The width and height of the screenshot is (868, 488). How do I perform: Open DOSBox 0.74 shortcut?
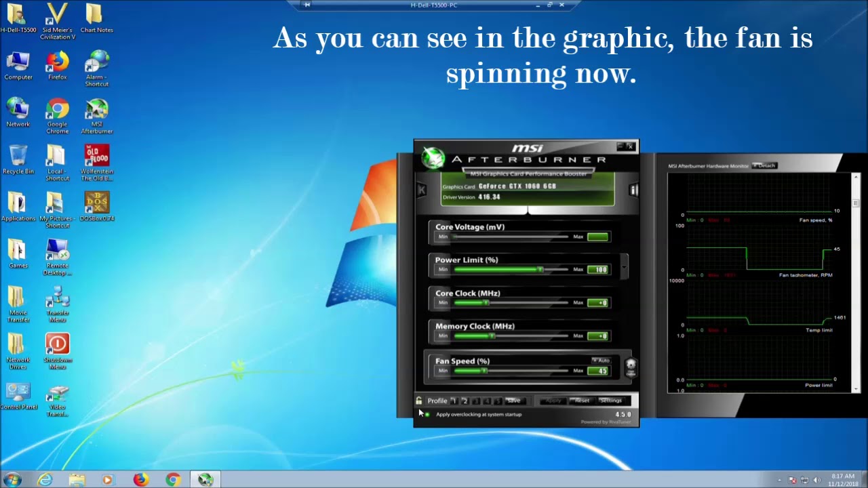pyautogui.click(x=96, y=207)
